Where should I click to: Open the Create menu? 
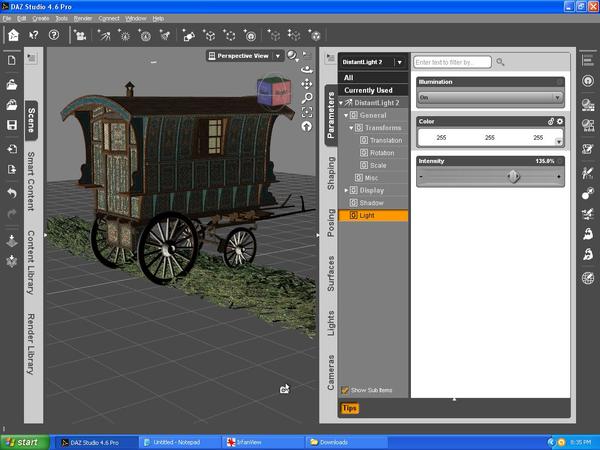point(41,18)
